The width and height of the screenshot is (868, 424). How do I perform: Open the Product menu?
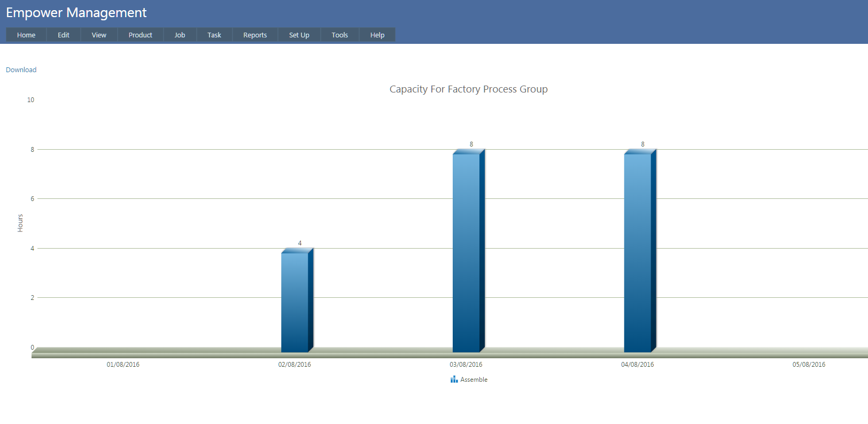click(x=141, y=35)
